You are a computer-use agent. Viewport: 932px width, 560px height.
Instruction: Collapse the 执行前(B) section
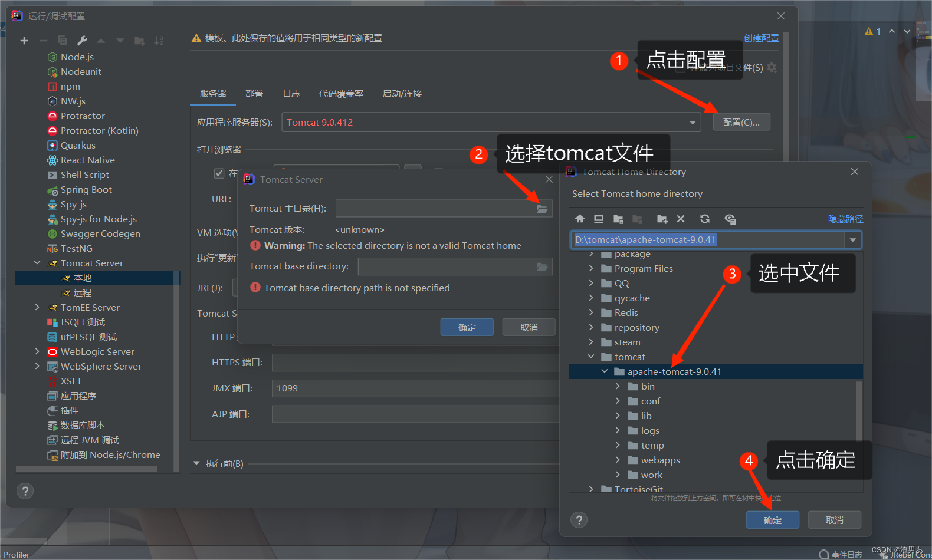click(x=196, y=463)
